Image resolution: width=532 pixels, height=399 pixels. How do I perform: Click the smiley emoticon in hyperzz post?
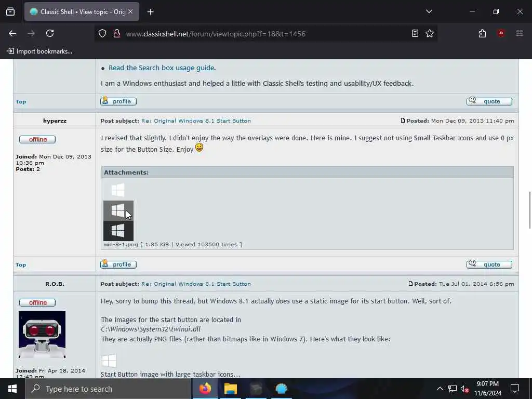coord(199,148)
